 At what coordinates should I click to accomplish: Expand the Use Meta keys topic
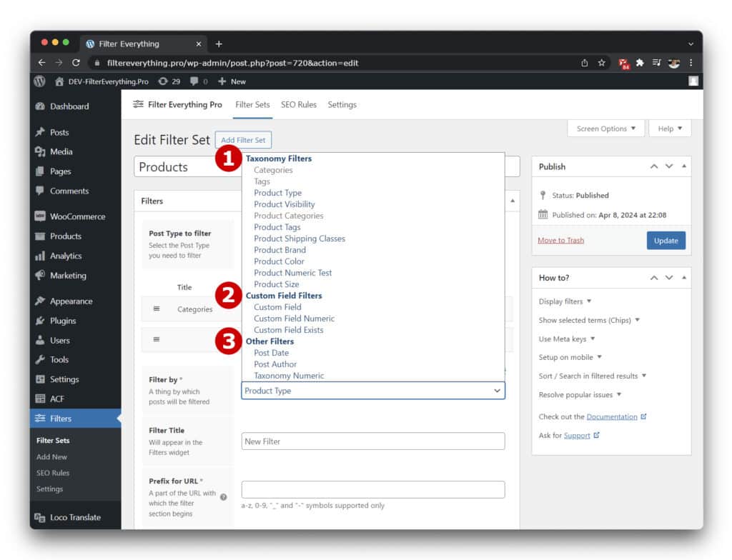tap(567, 339)
